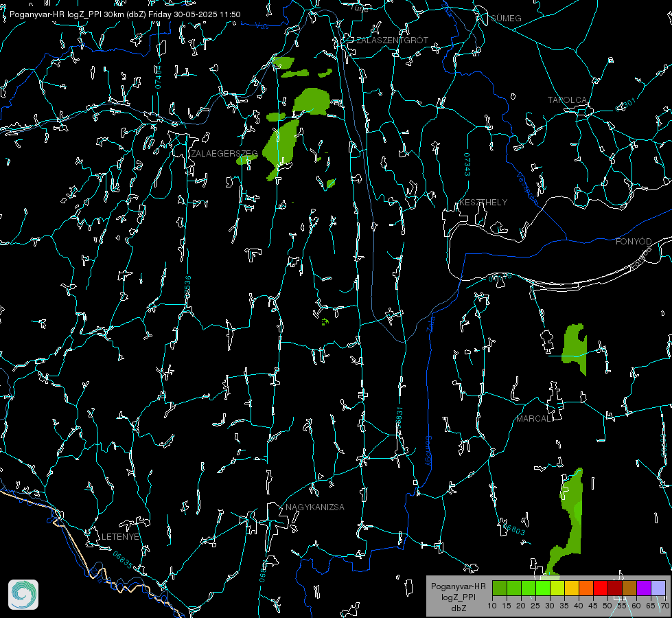Click the road number 07343 label
The height and width of the screenshot is (618, 672).
click(x=467, y=164)
